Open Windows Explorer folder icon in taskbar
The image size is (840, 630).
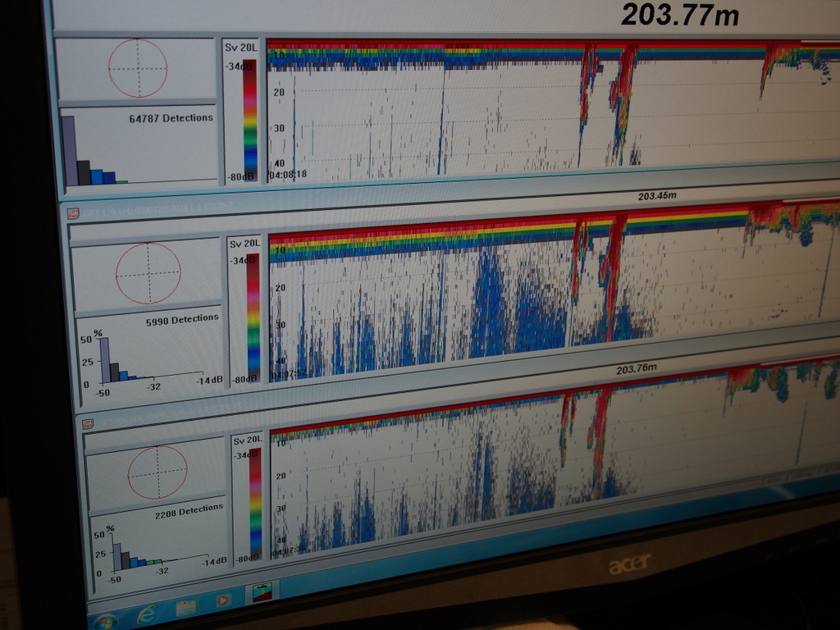185,607
